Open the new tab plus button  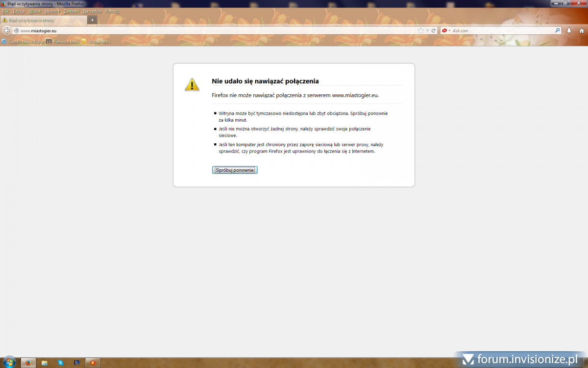pos(93,20)
